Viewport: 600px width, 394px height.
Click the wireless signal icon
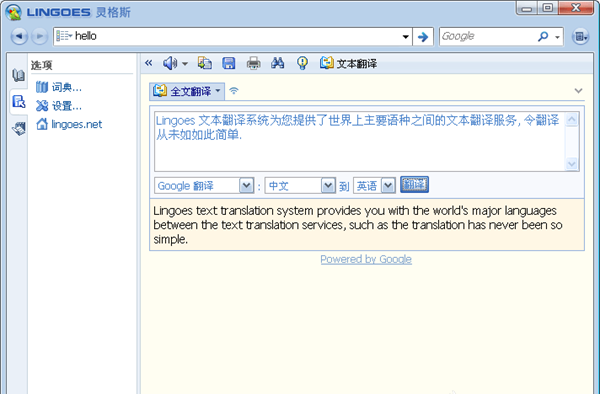[x=234, y=91]
